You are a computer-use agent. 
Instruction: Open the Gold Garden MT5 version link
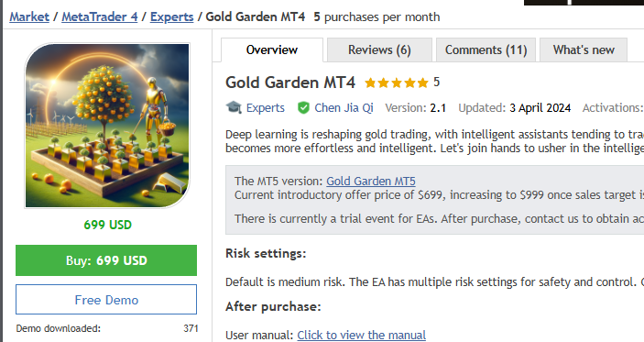click(371, 181)
